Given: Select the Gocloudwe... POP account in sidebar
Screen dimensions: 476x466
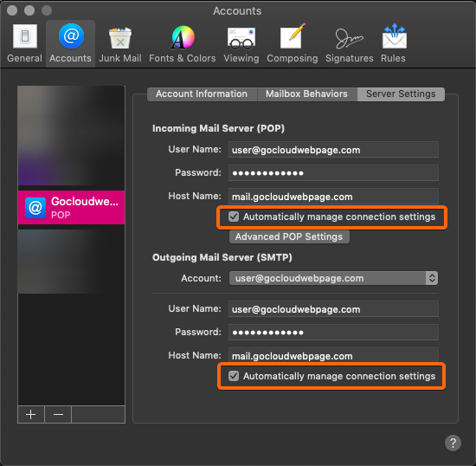Looking at the screenshot, I should coord(71,208).
